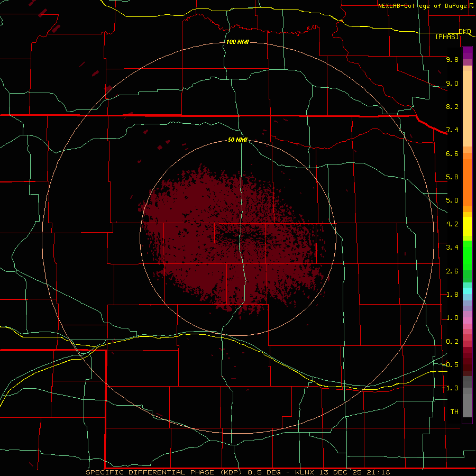Click the -0.5 color scale value
The width and height of the screenshot is (476, 476).
[x=451, y=365]
